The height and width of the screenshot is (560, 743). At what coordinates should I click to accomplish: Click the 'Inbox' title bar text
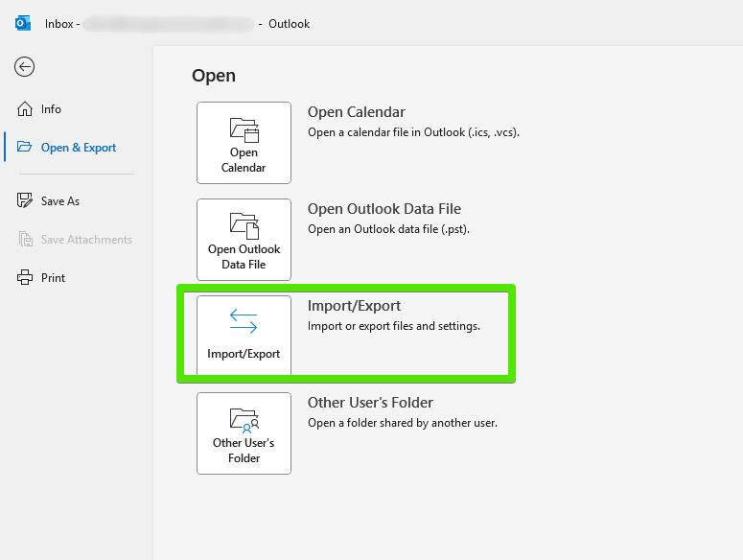[x=59, y=24]
